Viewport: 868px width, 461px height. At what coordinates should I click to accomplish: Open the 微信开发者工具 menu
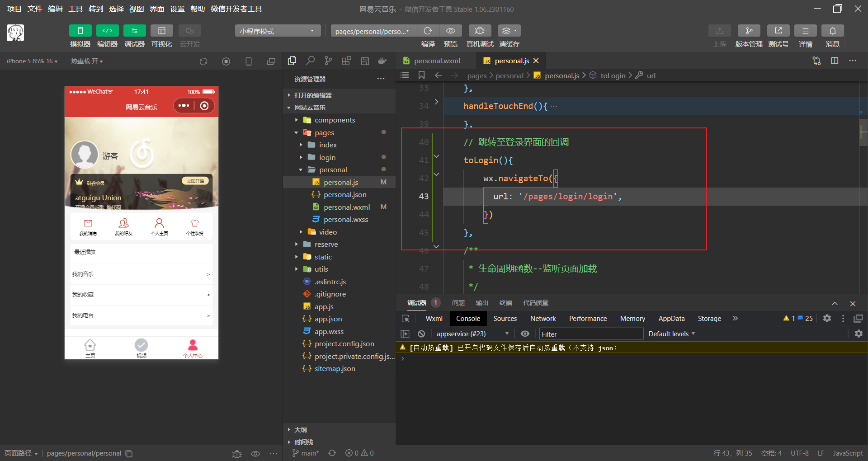tap(236, 9)
